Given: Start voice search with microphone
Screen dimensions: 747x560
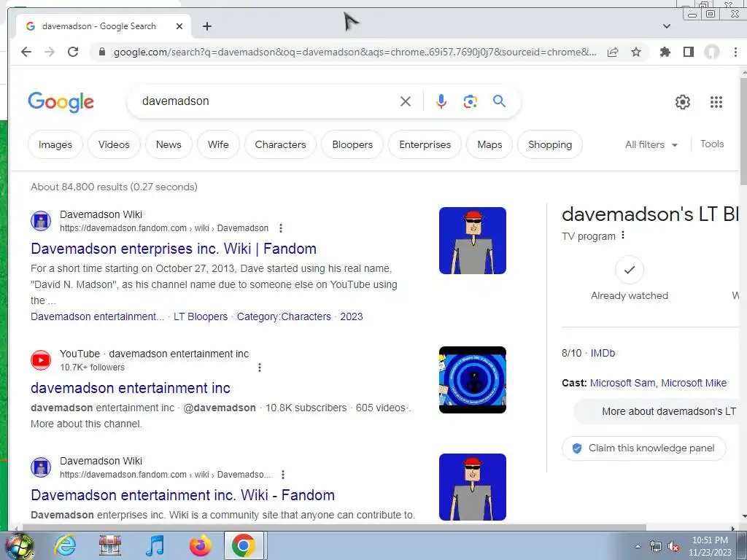Looking at the screenshot, I should [x=441, y=101].
